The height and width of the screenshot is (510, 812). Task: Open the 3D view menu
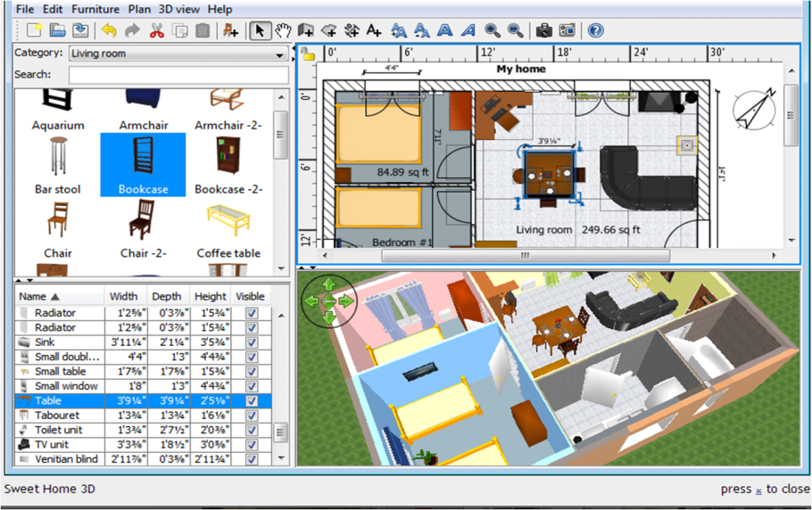(178, 9)
